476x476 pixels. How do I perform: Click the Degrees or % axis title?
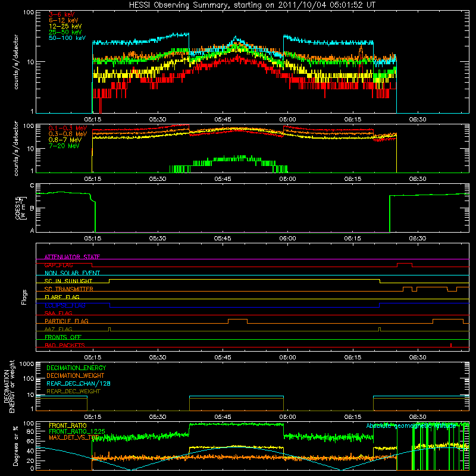[15, 446]
